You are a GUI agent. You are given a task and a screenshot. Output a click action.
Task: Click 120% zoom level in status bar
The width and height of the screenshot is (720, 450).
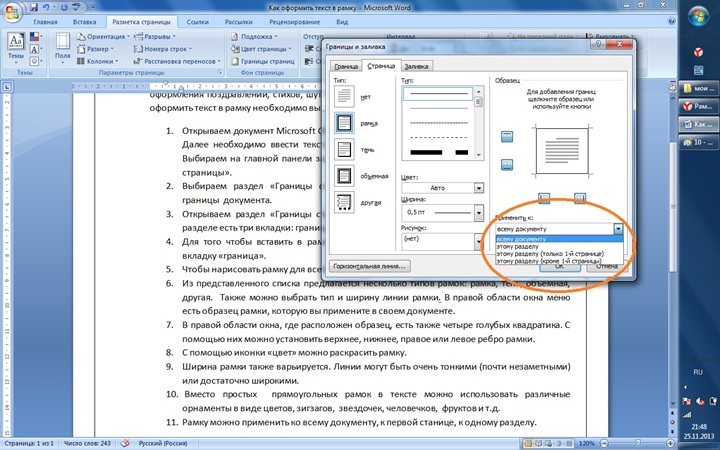tap(586, 444)
